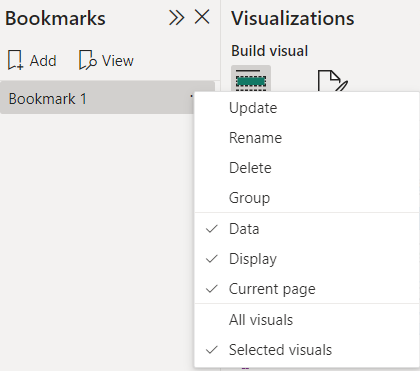Toggle the Display option checkmark
The height and width of the screenshot is (371, 420).
coord(307,259)
